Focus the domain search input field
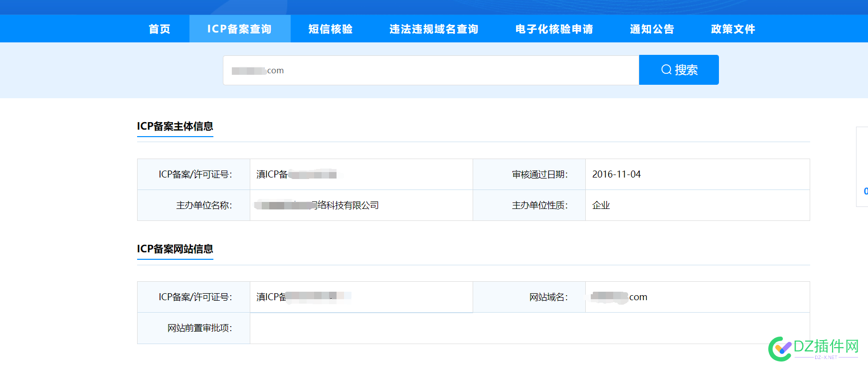 coord(431,70)
